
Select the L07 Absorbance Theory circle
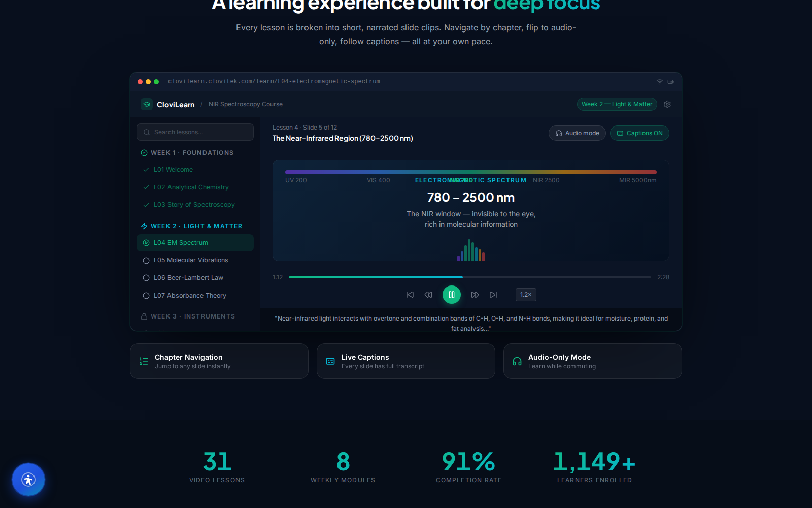tap(146, 296)
